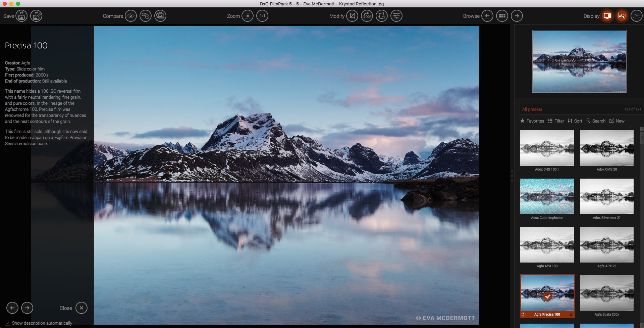This screenshot has height=328, width=644.
Task: Browse to the next image arrow
Action: pyautogui.click(x=517, y=16)
